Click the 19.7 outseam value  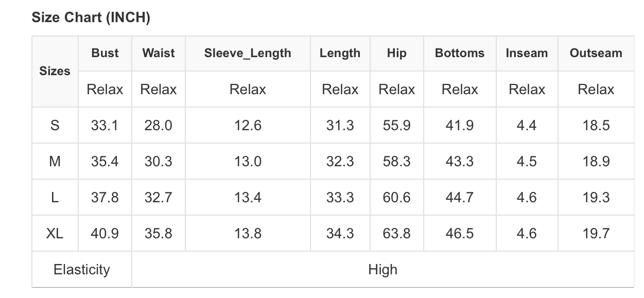point(596,233)
